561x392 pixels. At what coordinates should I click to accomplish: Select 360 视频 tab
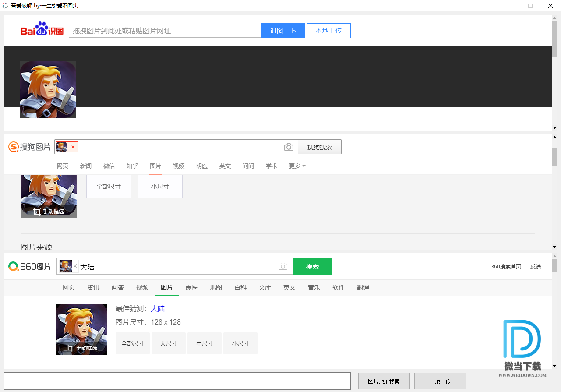click(142, 287)
